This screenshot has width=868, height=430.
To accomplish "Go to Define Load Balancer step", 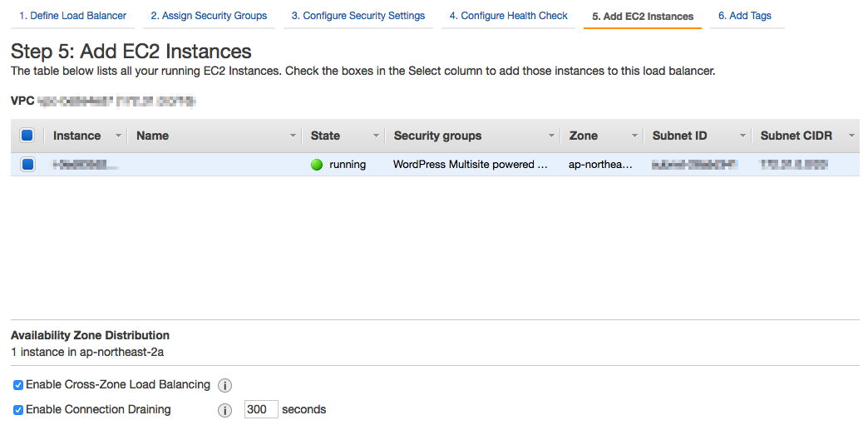I will pyautogui.click(x=73, y=16).
